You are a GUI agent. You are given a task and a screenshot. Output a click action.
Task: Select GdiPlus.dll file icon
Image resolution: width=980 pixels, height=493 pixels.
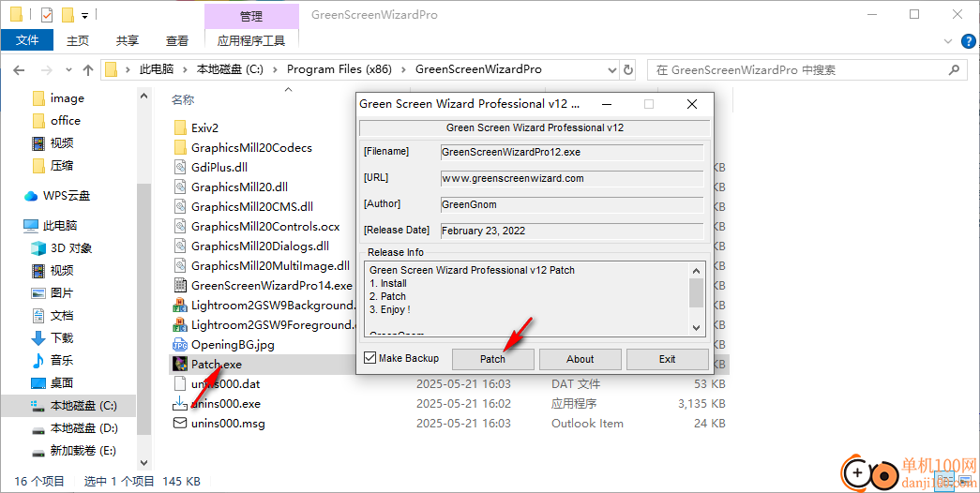[x=180, y=168]
